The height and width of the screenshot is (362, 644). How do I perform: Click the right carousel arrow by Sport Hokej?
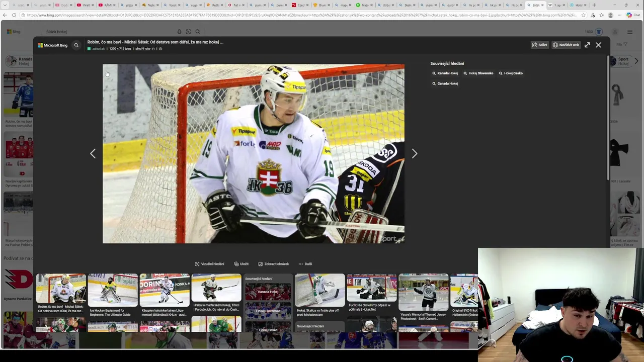(636, 61)
